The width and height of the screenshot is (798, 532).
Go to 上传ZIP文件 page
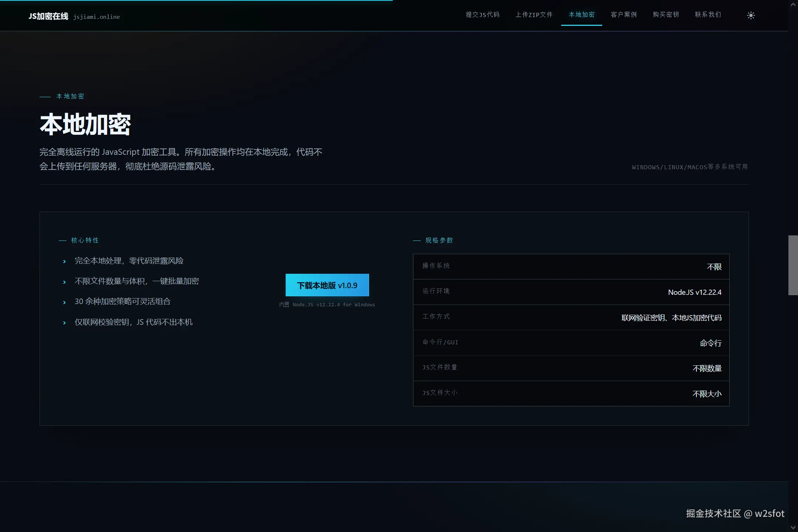(x=534, y=15)
